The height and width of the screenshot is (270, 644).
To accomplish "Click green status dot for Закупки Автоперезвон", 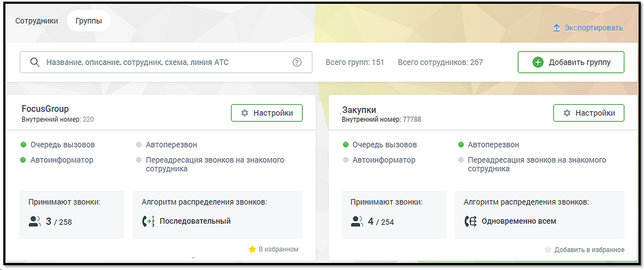I will click(461, 144).
